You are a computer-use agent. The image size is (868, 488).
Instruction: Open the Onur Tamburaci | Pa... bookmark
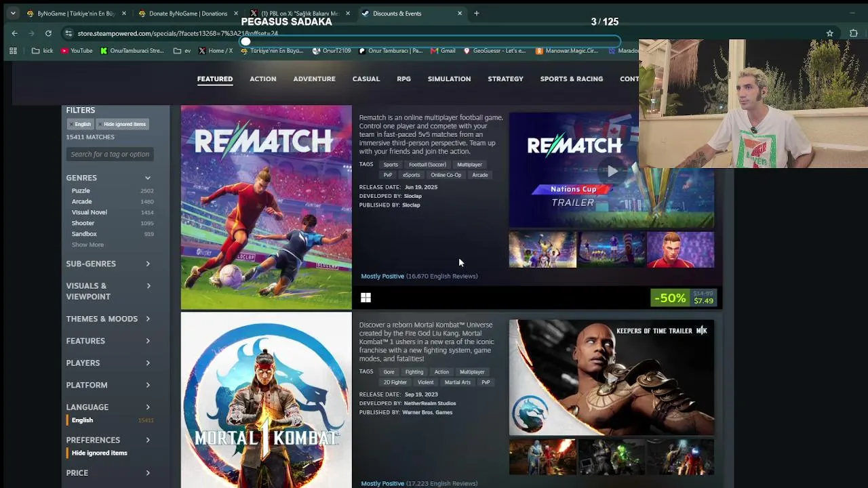coord(391,51)
